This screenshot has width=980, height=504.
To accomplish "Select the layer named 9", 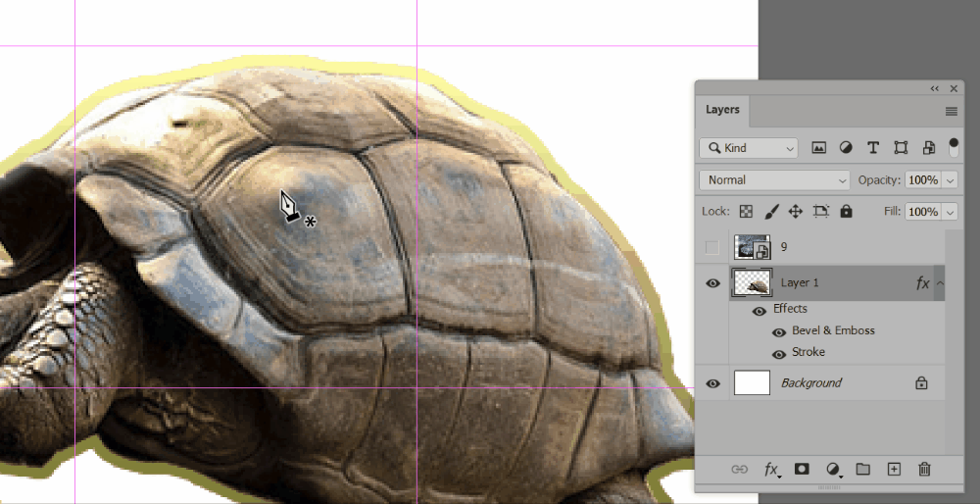I will click(784, 248).
